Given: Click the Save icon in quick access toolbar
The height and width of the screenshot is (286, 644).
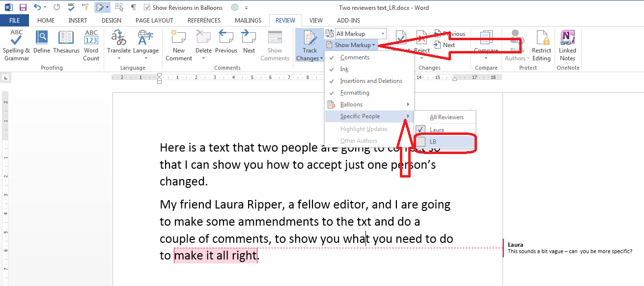Looking at the screenshot, I should [23, 7].
